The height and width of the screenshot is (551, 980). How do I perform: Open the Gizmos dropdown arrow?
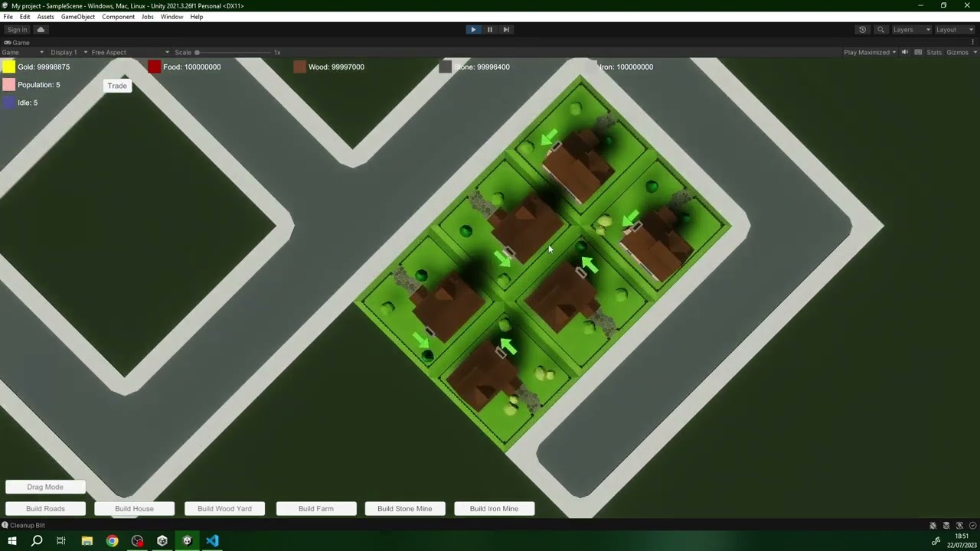(975, 52)
